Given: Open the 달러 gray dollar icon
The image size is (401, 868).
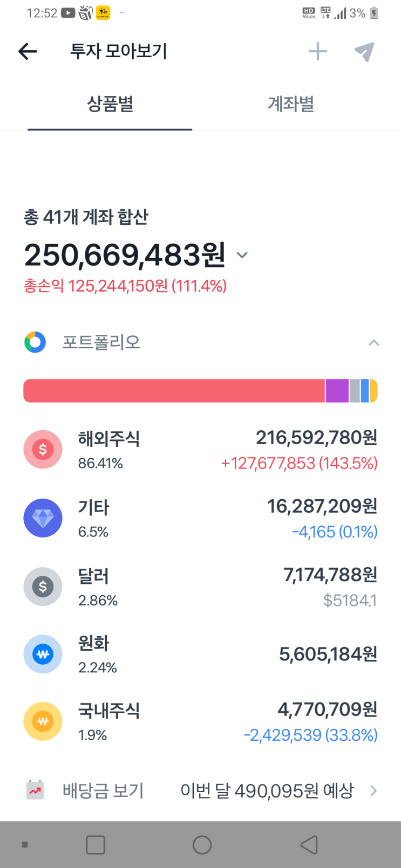Looking at the screenshot, I should pyautogui.click(x=43, y=587).
